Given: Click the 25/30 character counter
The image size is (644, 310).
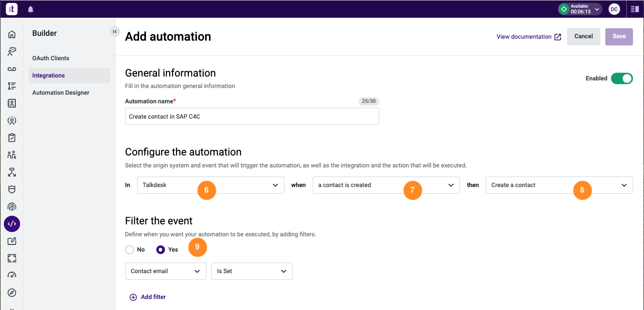Looking at the screenshot, I should [369, 101].
